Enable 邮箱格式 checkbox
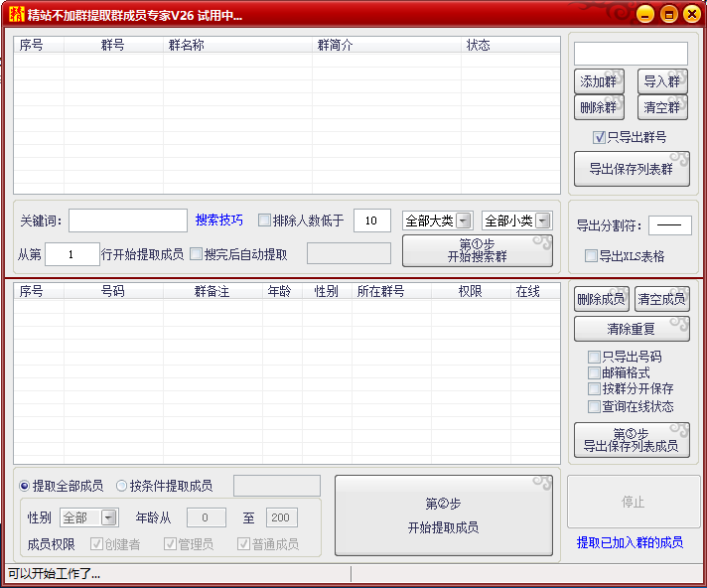 594,372
